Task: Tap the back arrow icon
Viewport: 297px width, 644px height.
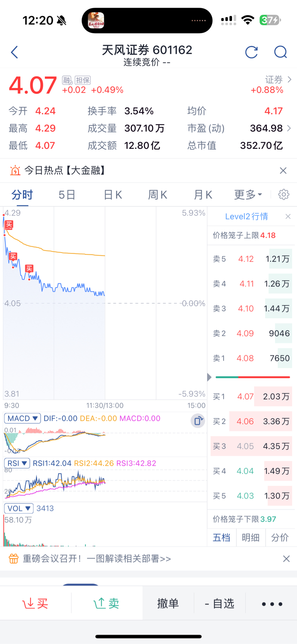Action: click(15, 52)
